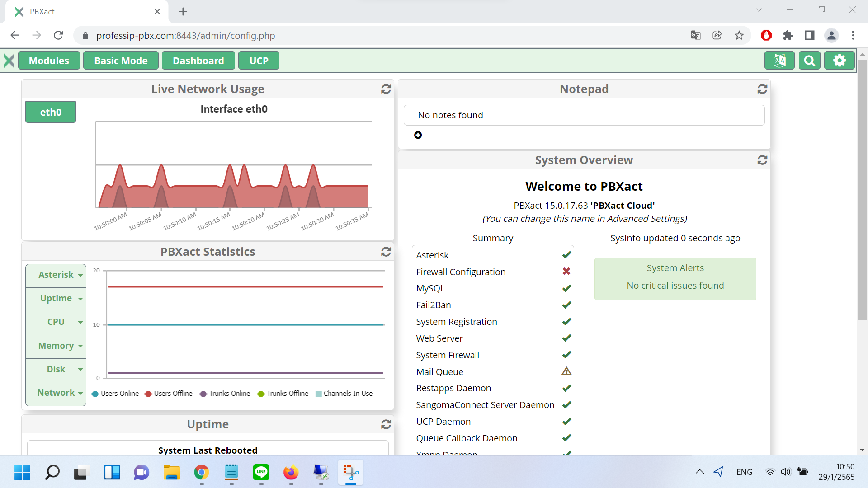Image resolution: width=868 pixels, height=488 pixels.
Task: Open the ENG language indicator in tray
Action: pyautogui.click(x=744, y=472)
